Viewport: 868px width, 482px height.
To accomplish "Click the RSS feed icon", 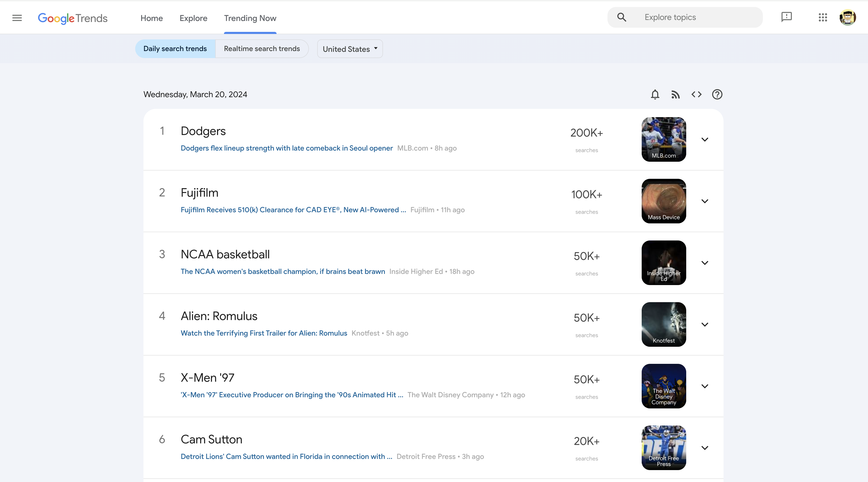I will [x=675, y=94].
